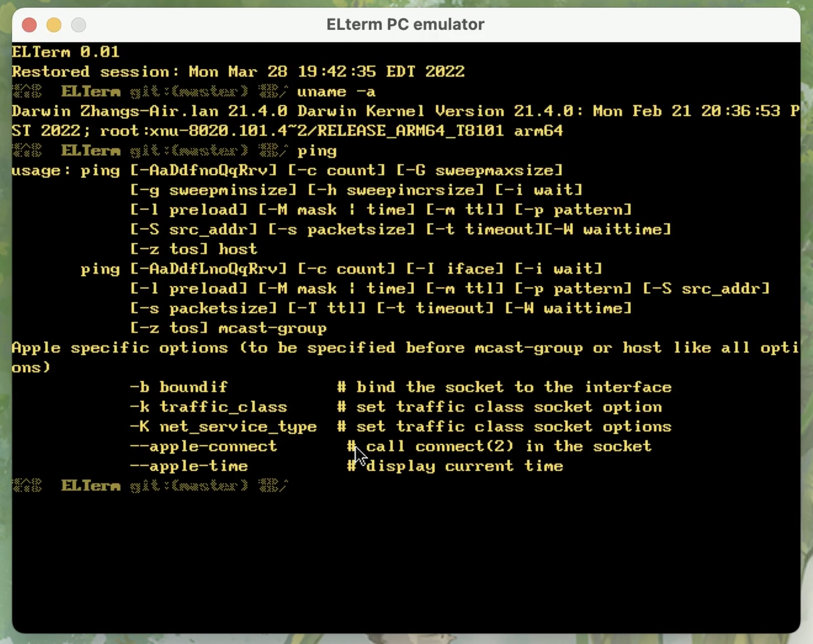Viewport: 813px width, 644px height.
Task: Click the 'Darwin Zhangs-Air.lan' output line
Action: pos(406,111)
